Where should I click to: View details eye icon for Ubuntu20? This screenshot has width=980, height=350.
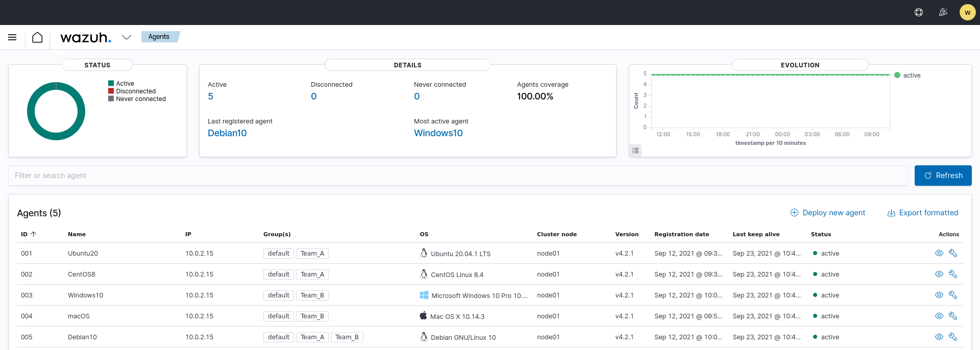[939, 253]
